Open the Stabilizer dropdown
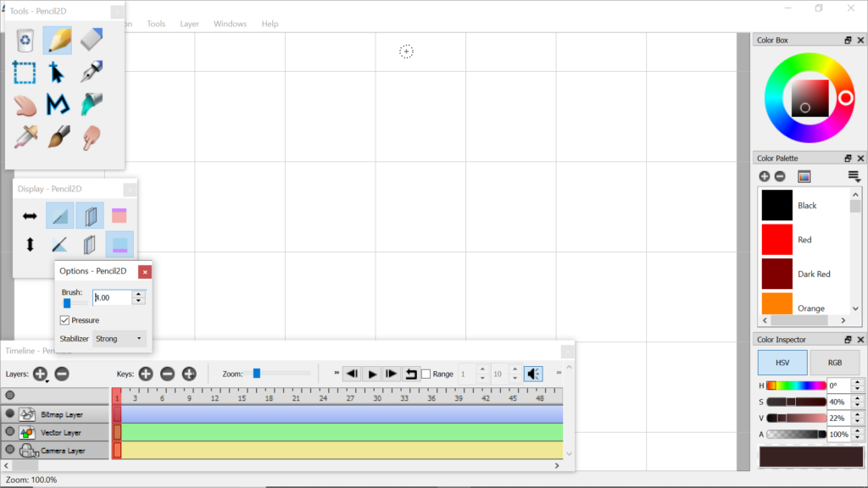868x488 pixels. point(119,338)
